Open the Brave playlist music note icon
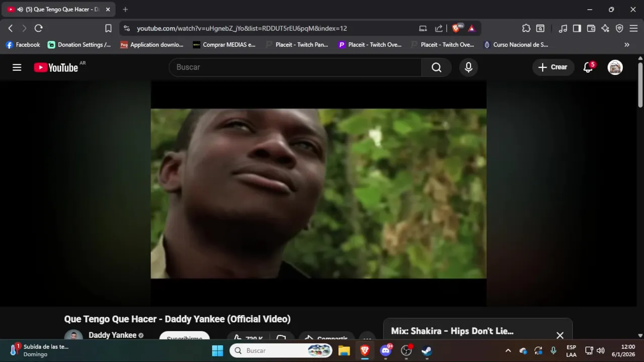This screenshot has width=644, height=362. click(563, 28)
